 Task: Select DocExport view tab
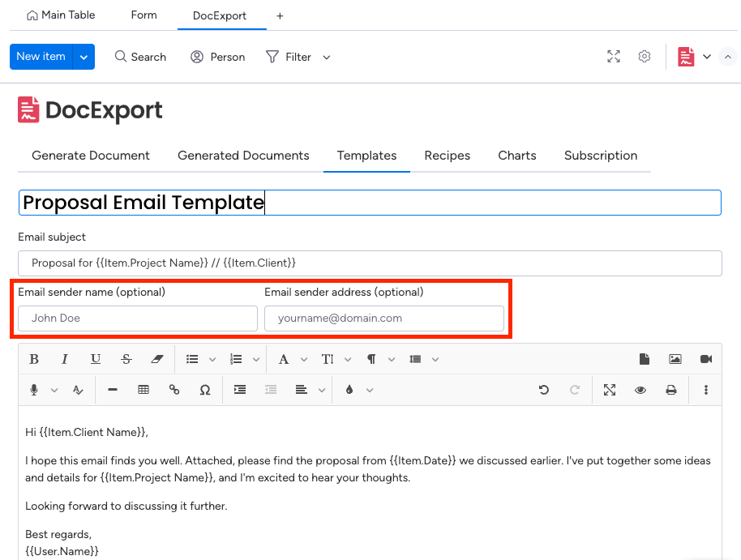(220, 15)
